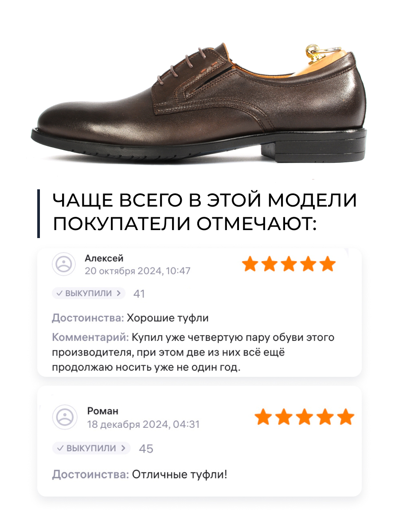Click the heading ЧАЩЕ ВСЕГО В ЭТОЙ МОДЕЛИ
This screenshot has height=532, width=399.
click(x=205, y=201)
